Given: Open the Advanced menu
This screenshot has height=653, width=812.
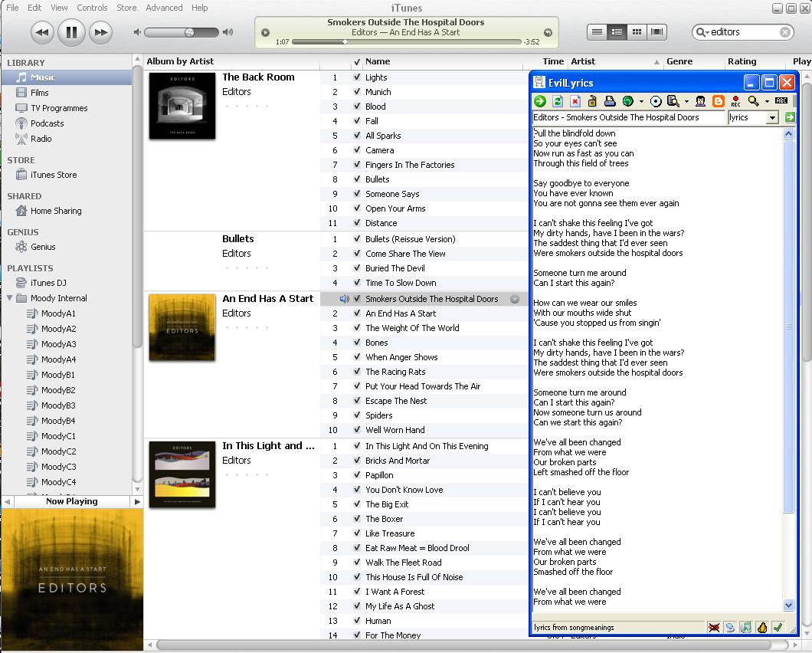Looking at the screenshot, I should 164,7.
